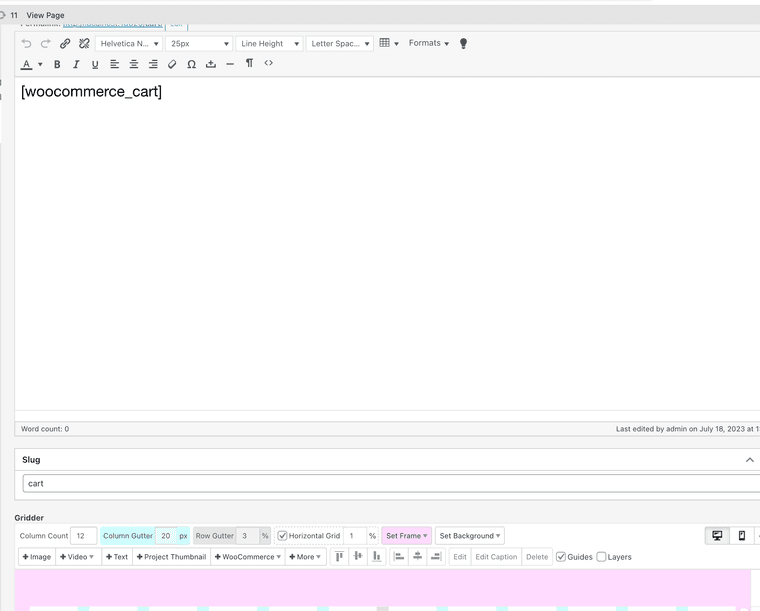Align text center in the editor
This screenshot has height=611, width=760.
(x=134, y=64)
